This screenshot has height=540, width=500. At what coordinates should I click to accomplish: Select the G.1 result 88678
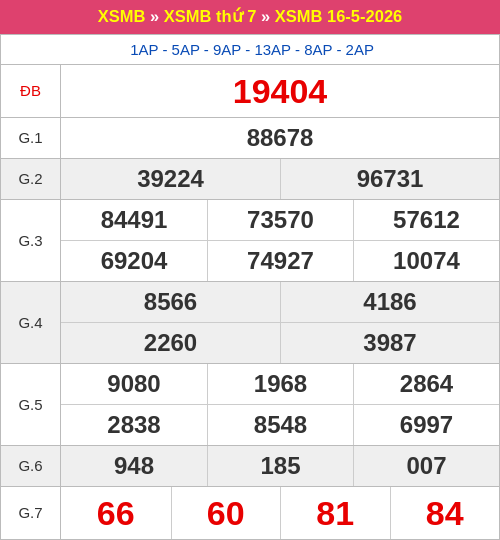[280, 138]
